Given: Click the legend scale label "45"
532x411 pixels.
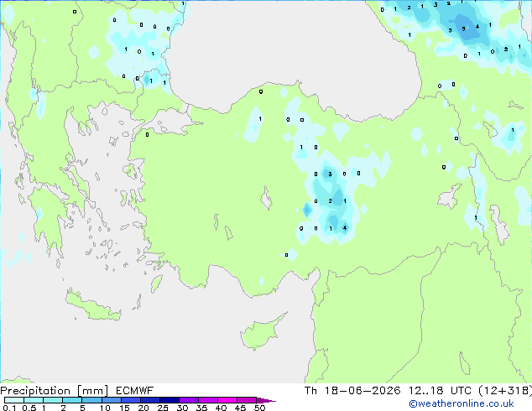Looking at the screenshot, I should [240, 408].
